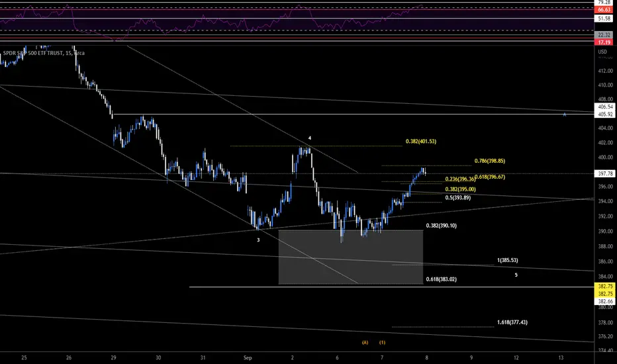Screen dimensions: 617x364
Task: Click the orange (A) wave label
Action: point(365,342)
